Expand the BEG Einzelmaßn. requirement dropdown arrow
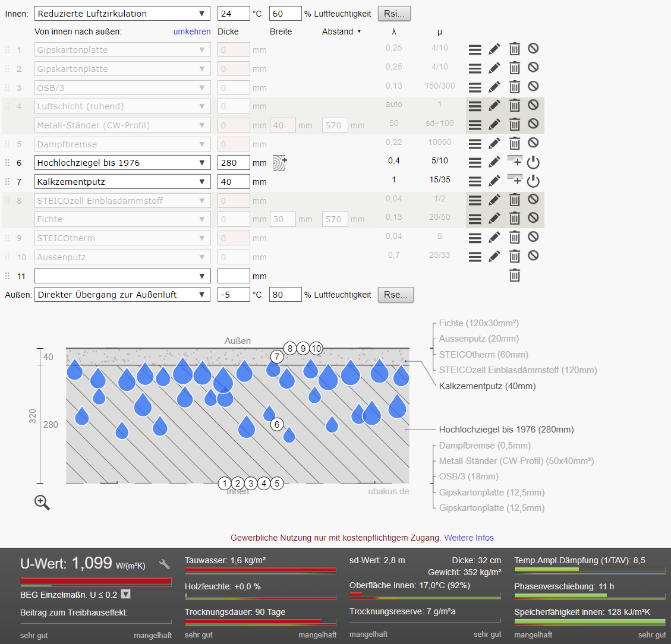The height and width of the screenshot is (644, 671). pyautogui.click(x=125, y=594)
